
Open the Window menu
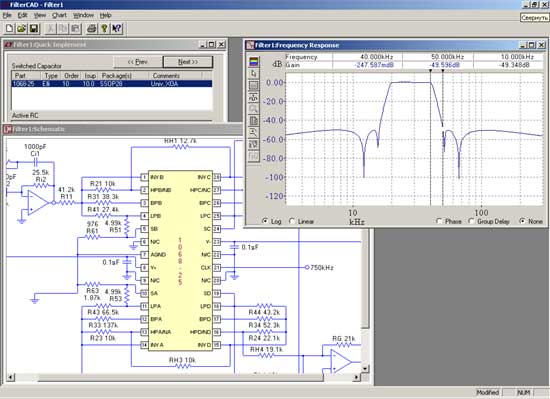tap(83, 15)
